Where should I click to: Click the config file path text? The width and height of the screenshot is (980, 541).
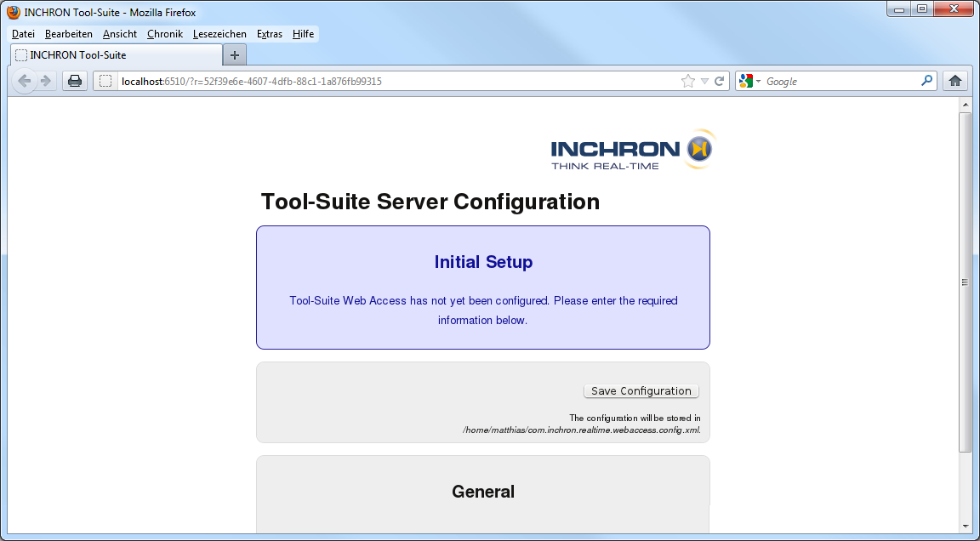click(x=581, y=430)
